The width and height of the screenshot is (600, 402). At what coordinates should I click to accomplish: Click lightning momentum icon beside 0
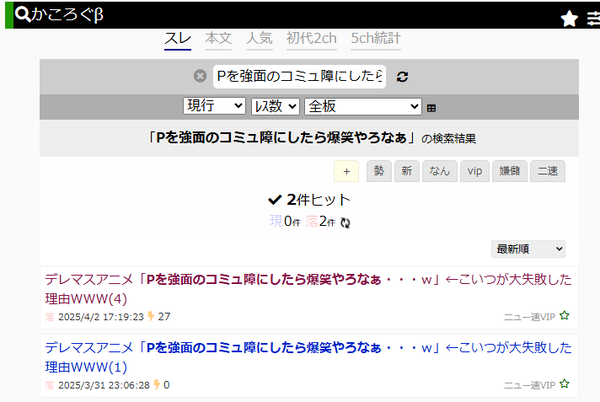tap(157, 384)
